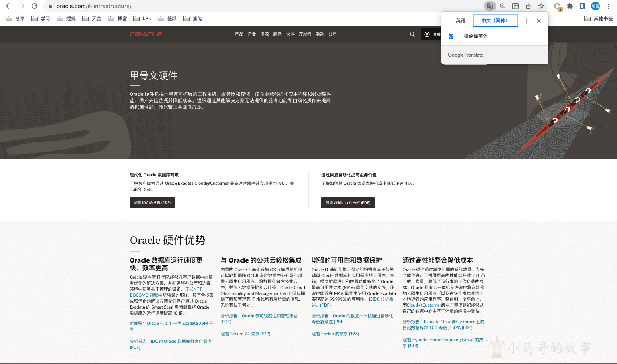
Task: Open Exadata Cloud@Customer TCO report link
Action: click(x=443, y=325)
